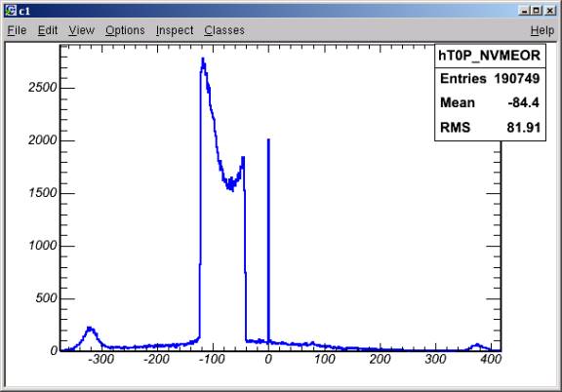Viewport: 562px width, 392px height.
Task: Click the Entries 190749 statistic line
Action: point(490,78)
